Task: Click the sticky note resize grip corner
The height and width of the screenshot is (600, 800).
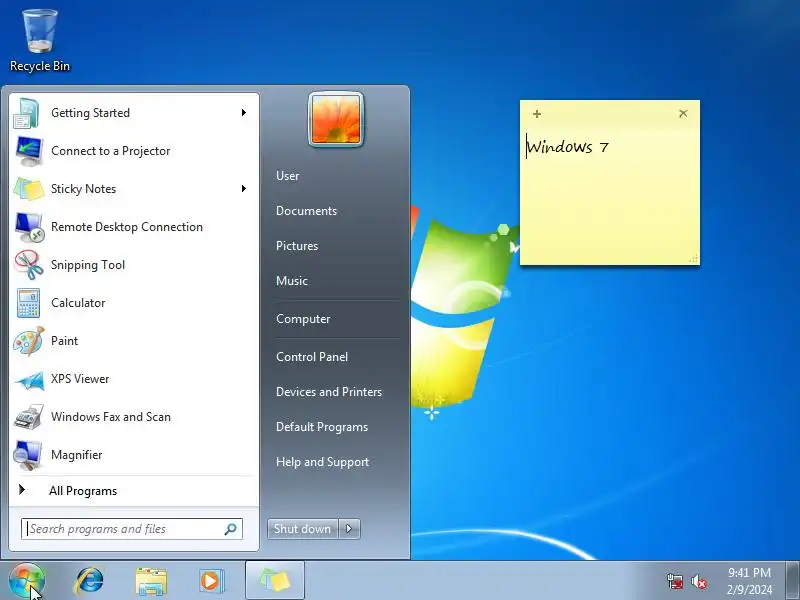Action: (694, 259)
